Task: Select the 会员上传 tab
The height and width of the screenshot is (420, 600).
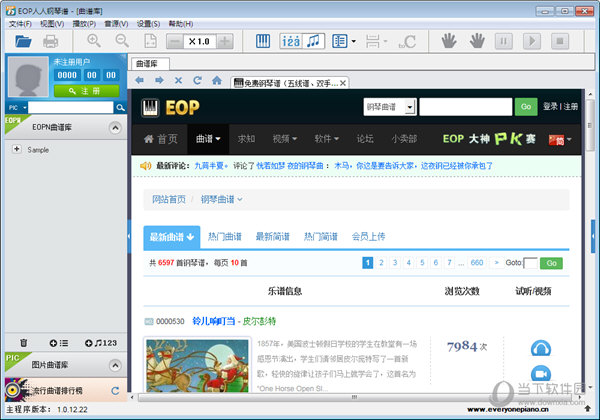Action: tap(368, 237)
